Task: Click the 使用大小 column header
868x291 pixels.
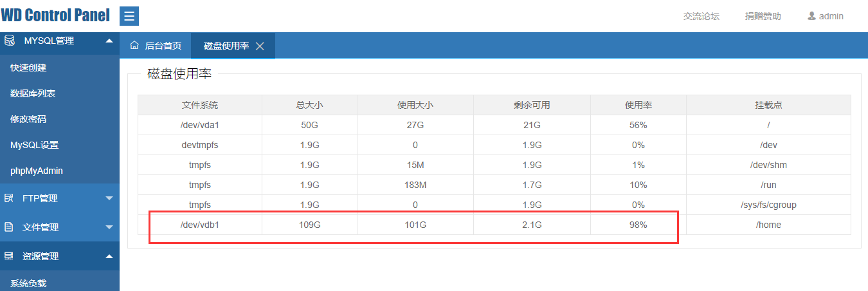Action: pyautogui.click(x=415, y=105)
